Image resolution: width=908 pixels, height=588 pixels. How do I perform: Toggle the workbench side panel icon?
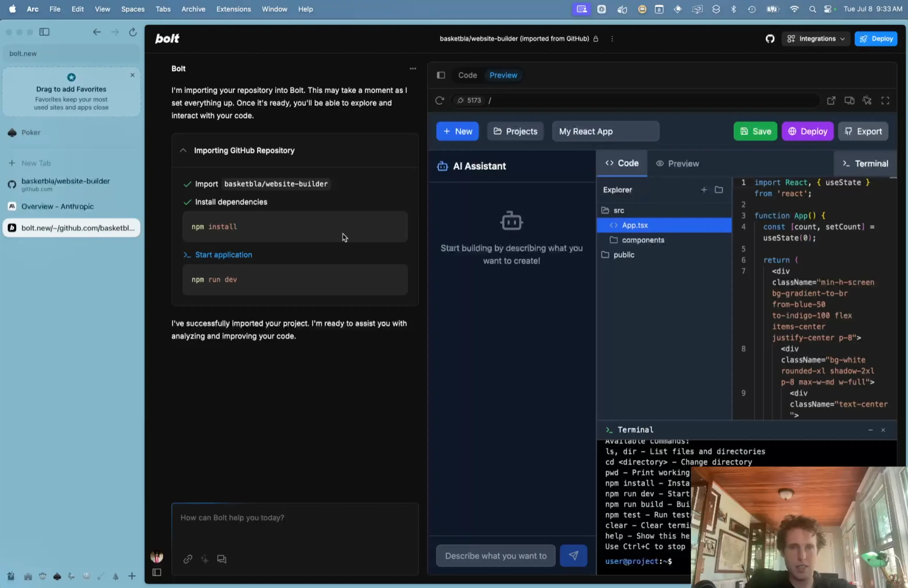pos(441,75)
